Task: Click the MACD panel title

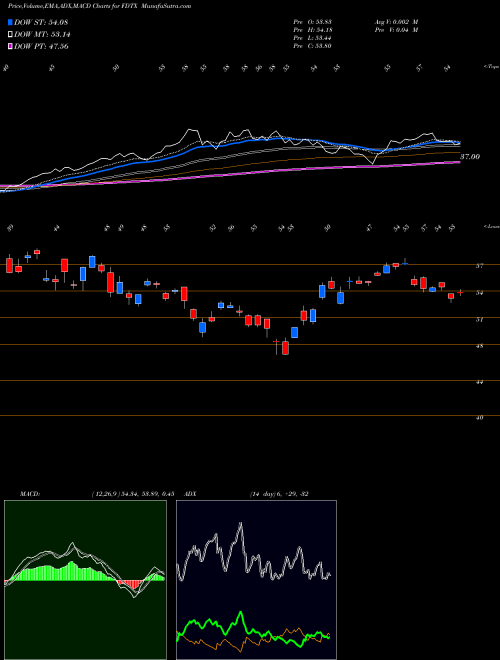Action: click(x=29, y=494)
